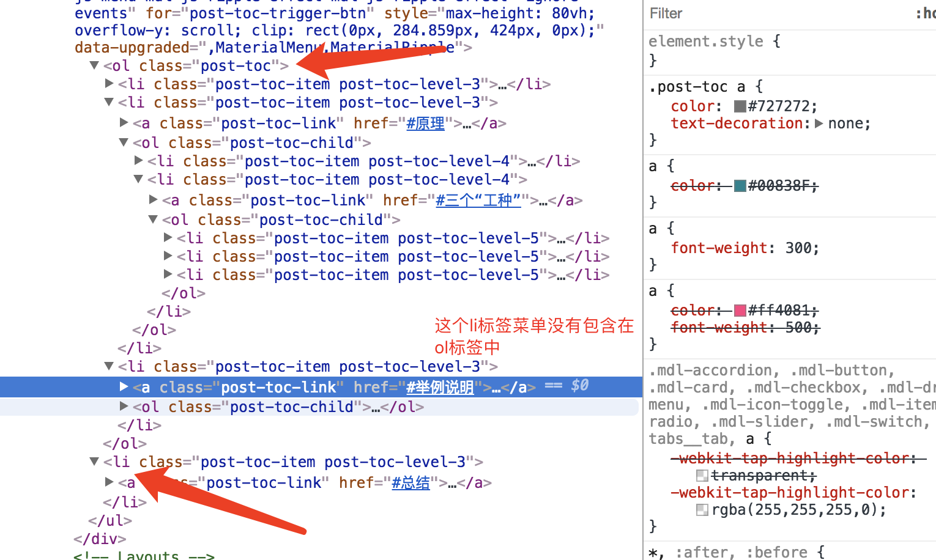The image size is (936, 560).
Task: Expand the first post-toc-level-5 list item
Action: click(x=167, y=237)
